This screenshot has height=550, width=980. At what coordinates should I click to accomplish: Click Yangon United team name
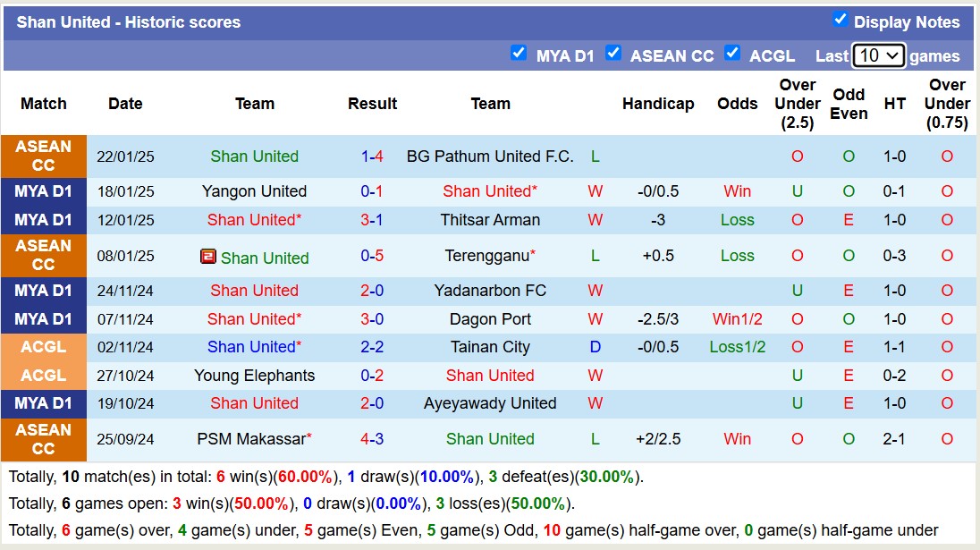pos(254,191)
